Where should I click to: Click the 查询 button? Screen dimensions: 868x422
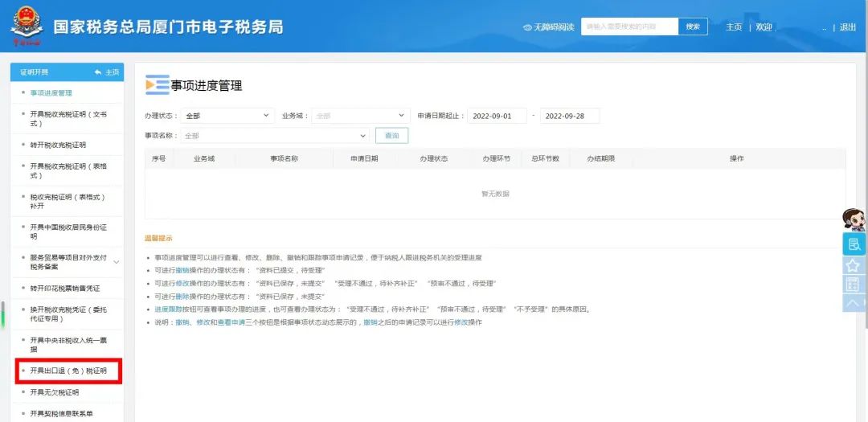tap(391, 136)
